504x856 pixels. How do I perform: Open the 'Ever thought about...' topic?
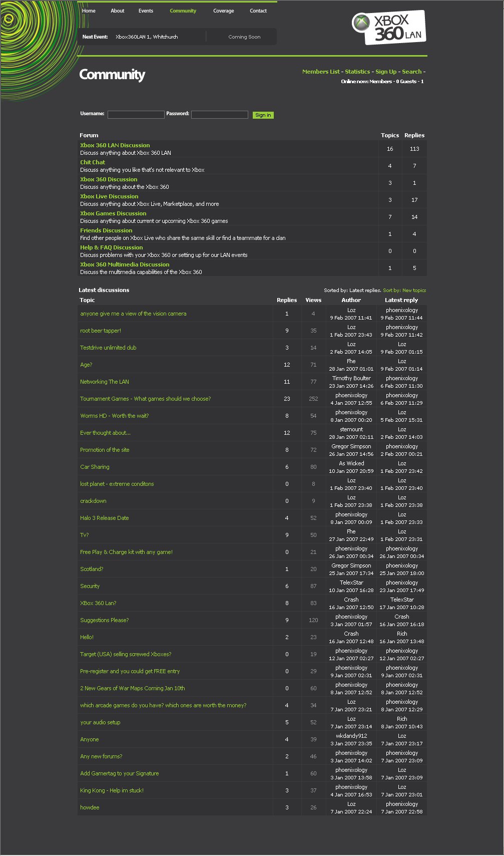pos(105,433)
